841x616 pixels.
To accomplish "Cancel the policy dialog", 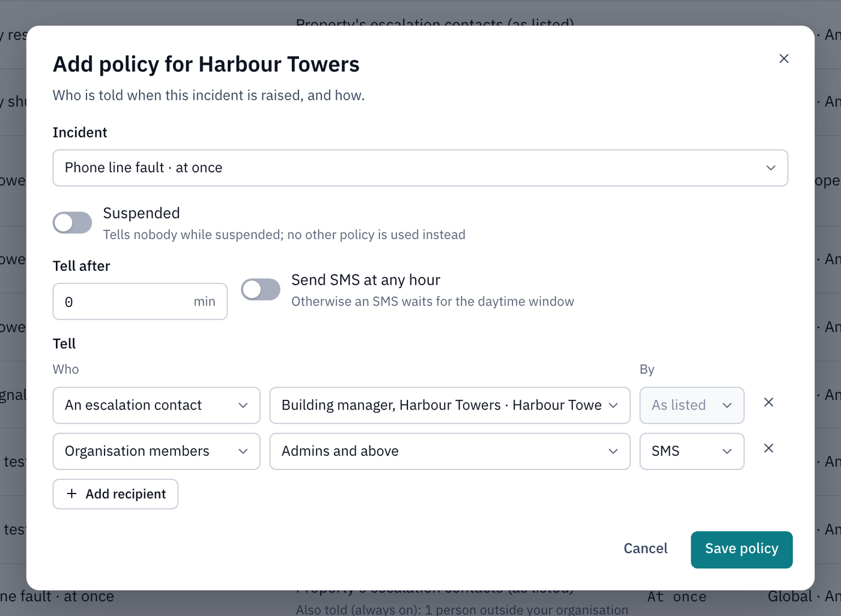I will (x=645, y=549).
